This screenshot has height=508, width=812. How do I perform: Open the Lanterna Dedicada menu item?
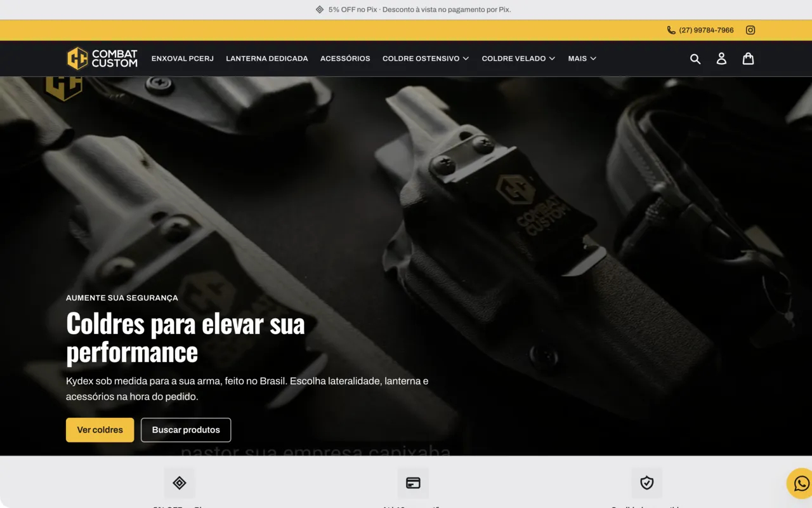pos(267,58)
